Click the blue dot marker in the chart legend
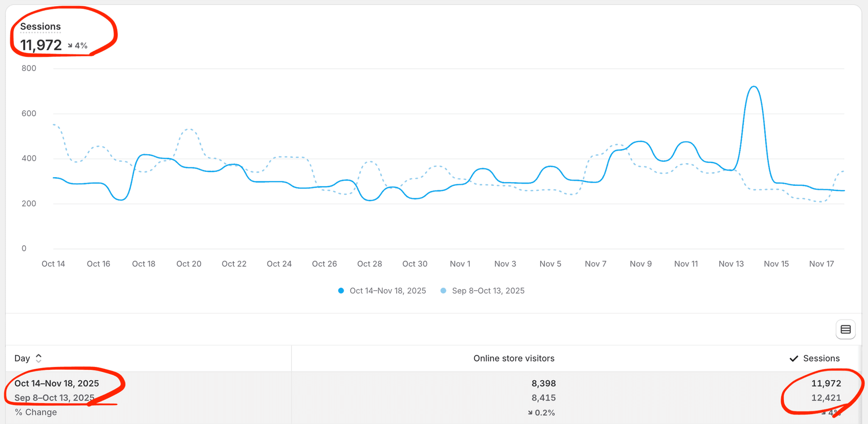Viewport: 868px width, 424px height. point(341,291)
